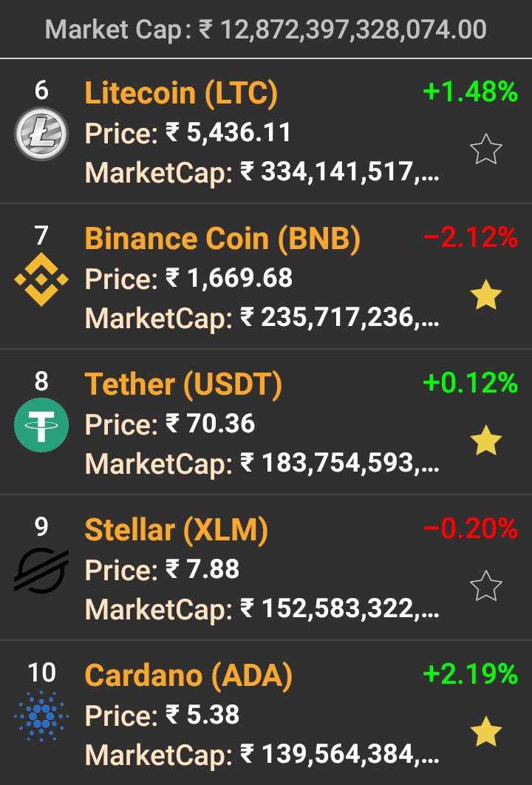Tap the total Market Cap header

tap(266, 30)
